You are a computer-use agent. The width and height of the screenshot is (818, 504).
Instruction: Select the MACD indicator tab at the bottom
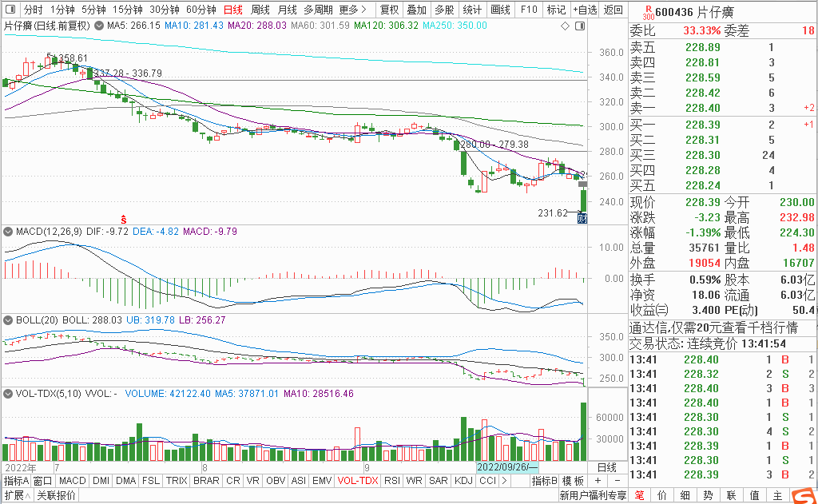[72, 481]
